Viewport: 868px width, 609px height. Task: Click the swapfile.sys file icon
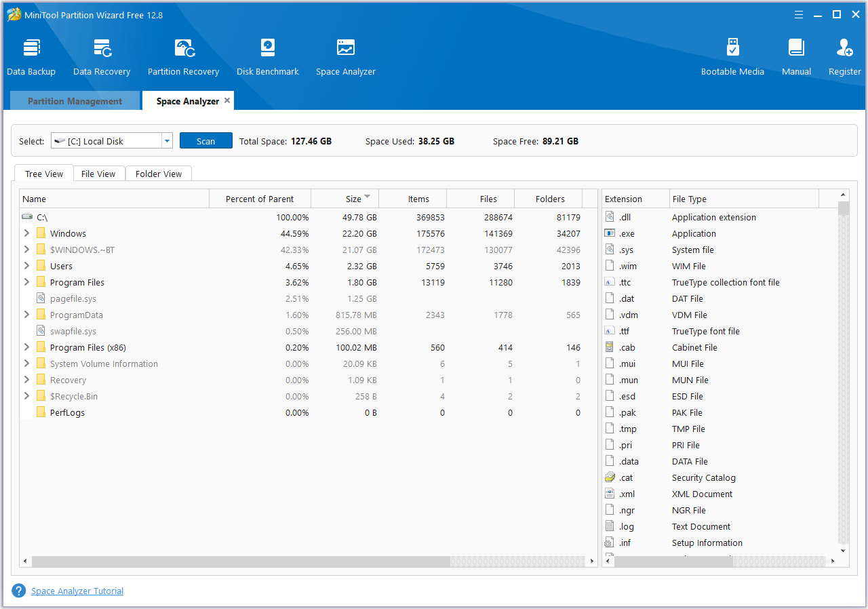point(41,331)
